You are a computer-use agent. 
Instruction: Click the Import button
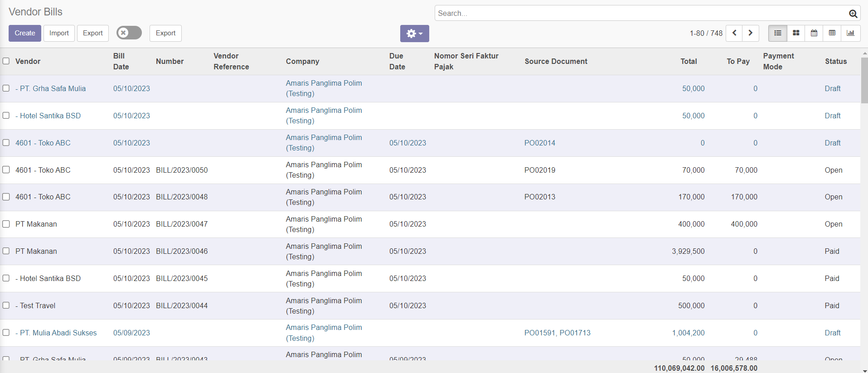click(x=59, y=33)
